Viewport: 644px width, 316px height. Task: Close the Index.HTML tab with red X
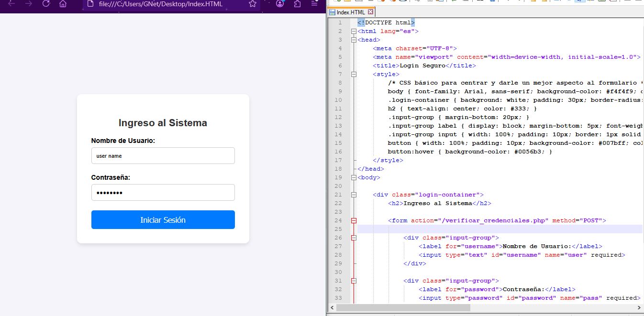370,12
